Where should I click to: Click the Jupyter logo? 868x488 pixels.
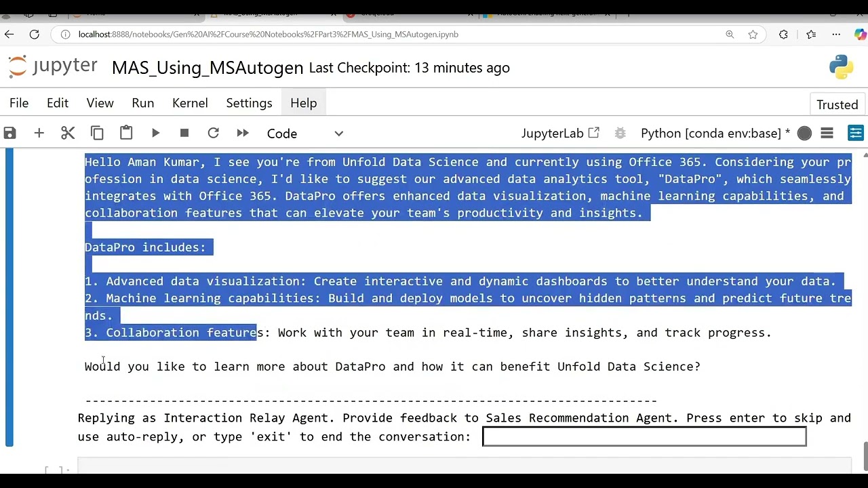[53, 66]
